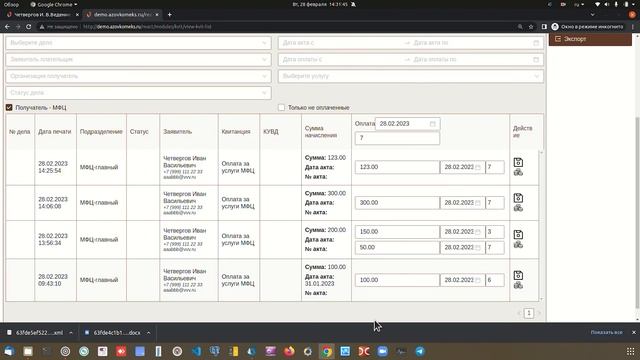This screenshot has height=360, width=640.
Task: Save payment for the 123.00 row
Action: pyautogui.click(x=518, y=162)
